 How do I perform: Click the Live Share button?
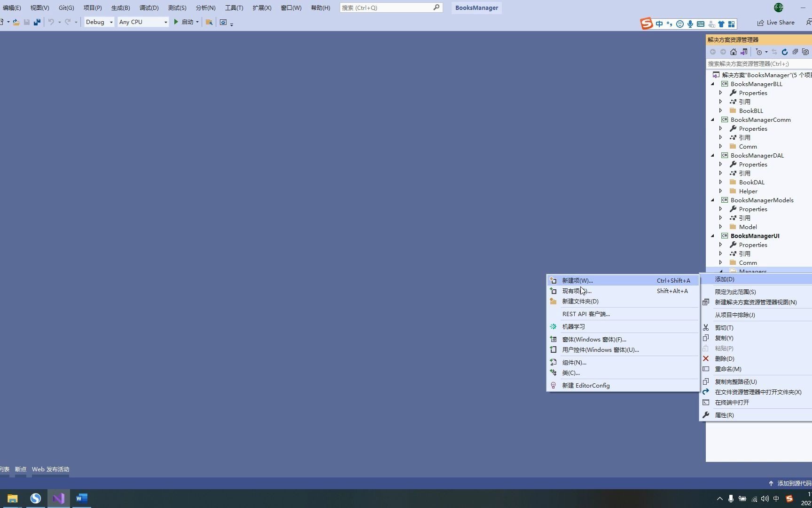[776, 23]
